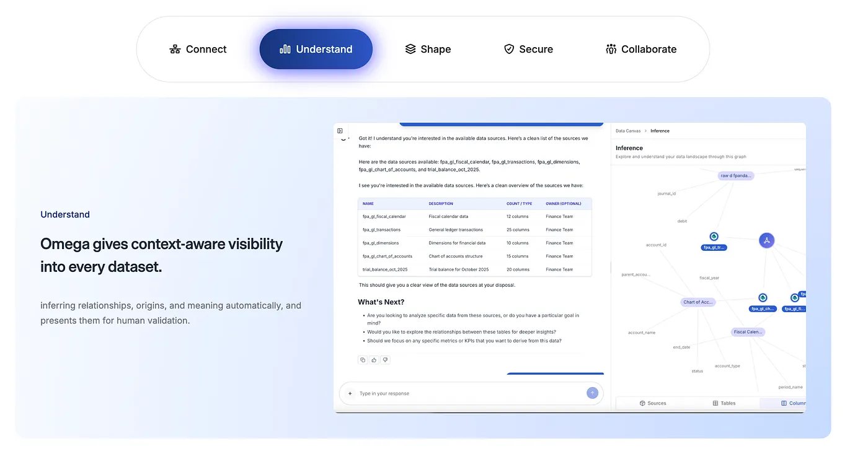The width and height of the screenshot is (868, 459).
Task: Select the raw d fpanda... node
Action: (x=736, y=176)
